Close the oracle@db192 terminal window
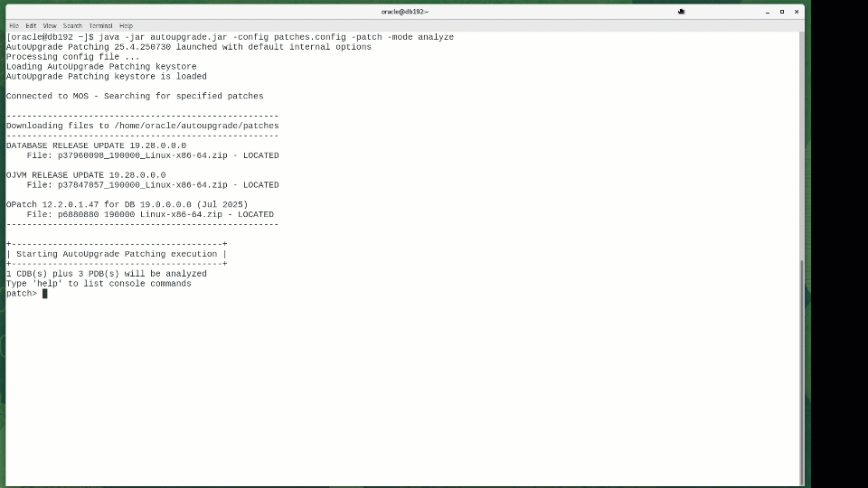The width and height of the screenshot is (868, 488). click(797, 12)
